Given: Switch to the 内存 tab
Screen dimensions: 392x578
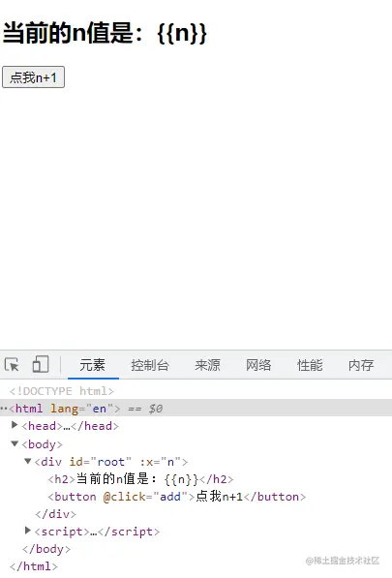Looking at the screenshot, I should [361, 365].
